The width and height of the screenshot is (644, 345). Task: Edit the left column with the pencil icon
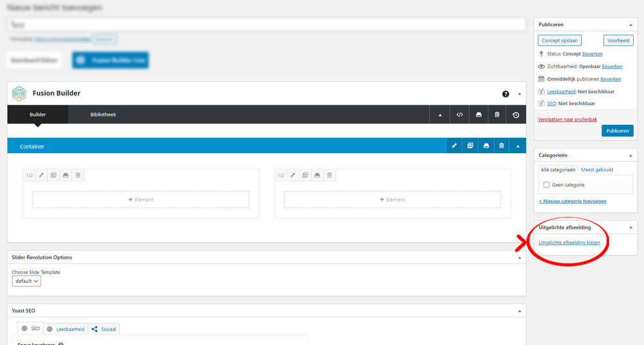(41, 175)
